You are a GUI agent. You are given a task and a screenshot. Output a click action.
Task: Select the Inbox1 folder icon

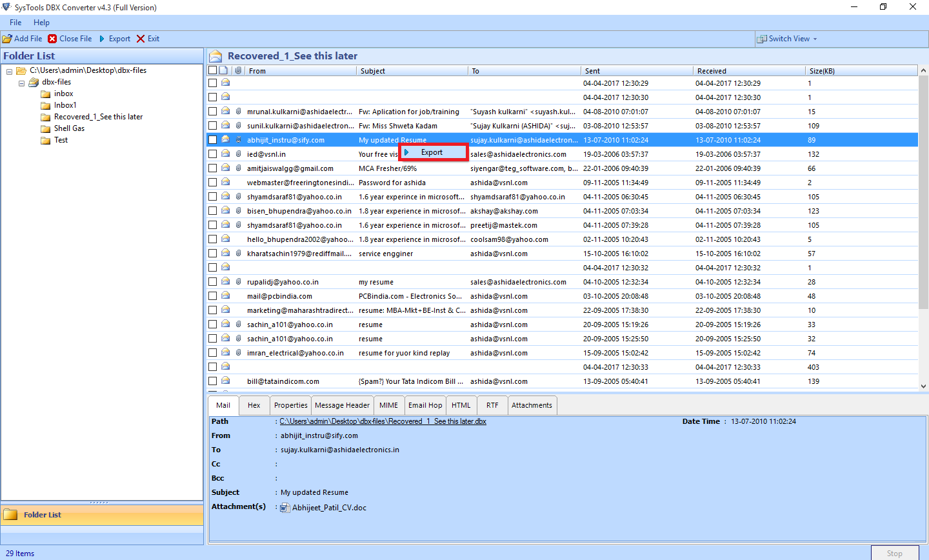tap(45, 106)
